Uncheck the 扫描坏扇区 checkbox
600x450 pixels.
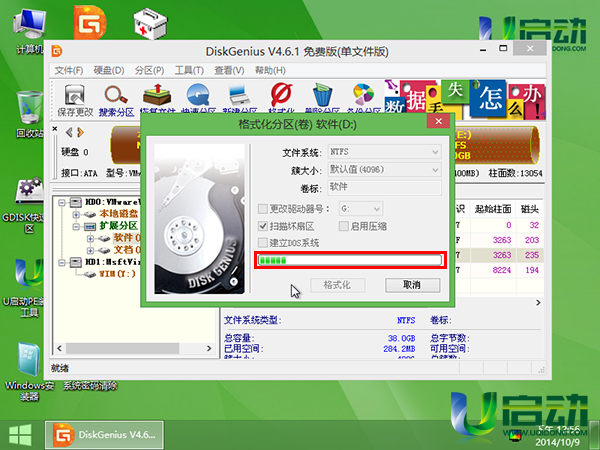(262, 226)
